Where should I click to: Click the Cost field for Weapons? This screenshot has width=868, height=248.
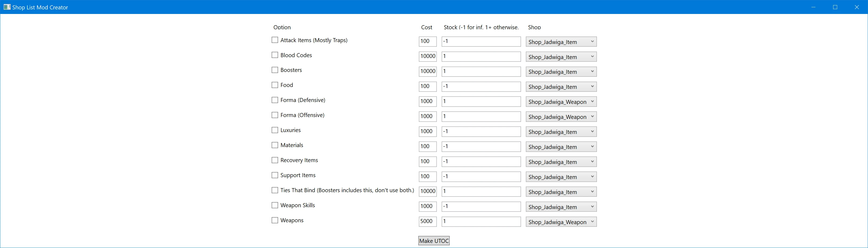click(x=427, y=221)
